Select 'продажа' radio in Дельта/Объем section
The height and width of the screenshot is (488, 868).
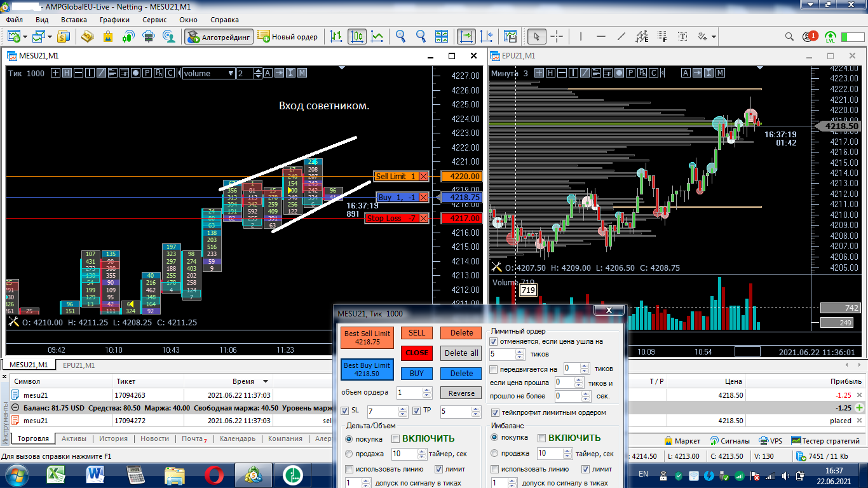349,454
